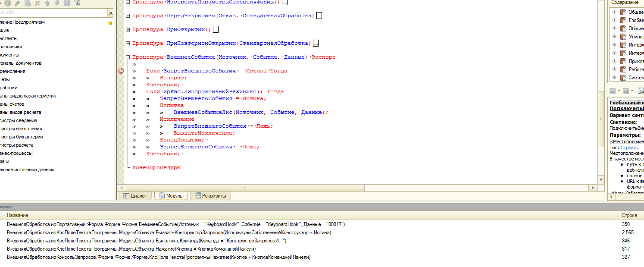Click the funnel filter icon
The height and width of the screenshot is (267, 644).
[x=77, y=3]
